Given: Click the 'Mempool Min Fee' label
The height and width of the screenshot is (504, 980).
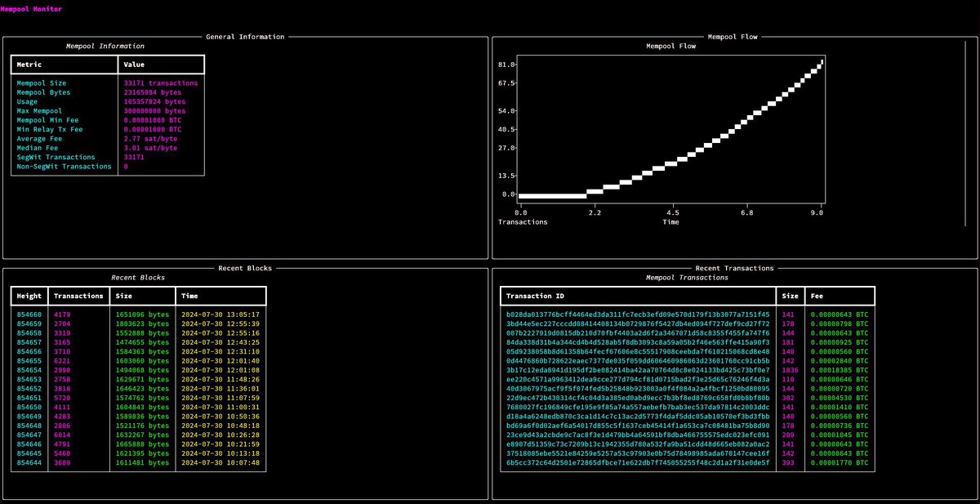Looking at the screenshot, I should tap(47, 120).
